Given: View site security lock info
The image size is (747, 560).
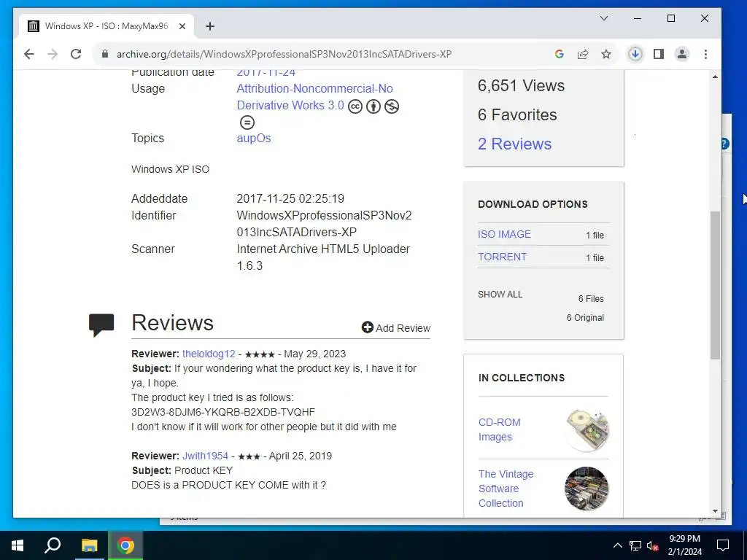Looking at the screenshot, I should [105, 54].
